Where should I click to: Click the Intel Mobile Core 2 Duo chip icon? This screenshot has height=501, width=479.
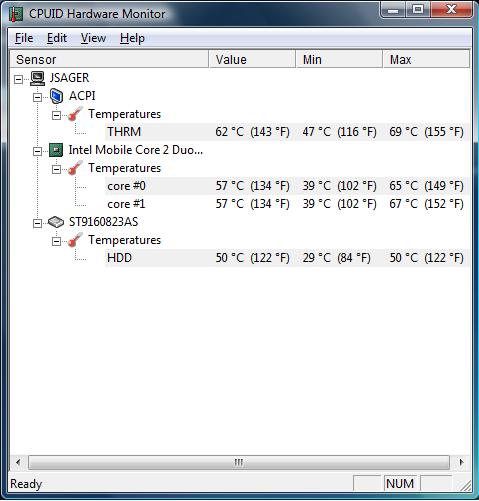tap(56, 150)
